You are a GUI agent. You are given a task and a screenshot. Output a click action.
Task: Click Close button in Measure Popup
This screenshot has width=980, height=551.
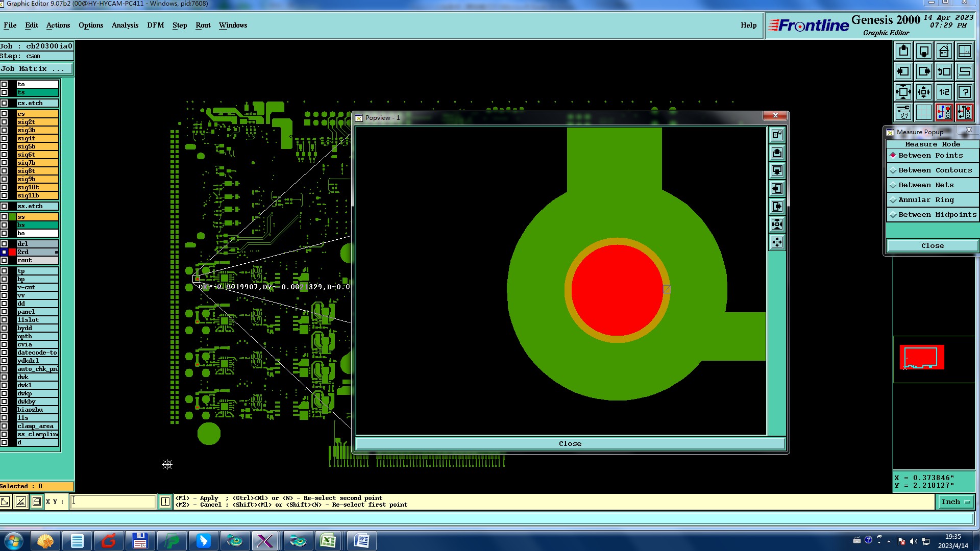coord(932,246)
